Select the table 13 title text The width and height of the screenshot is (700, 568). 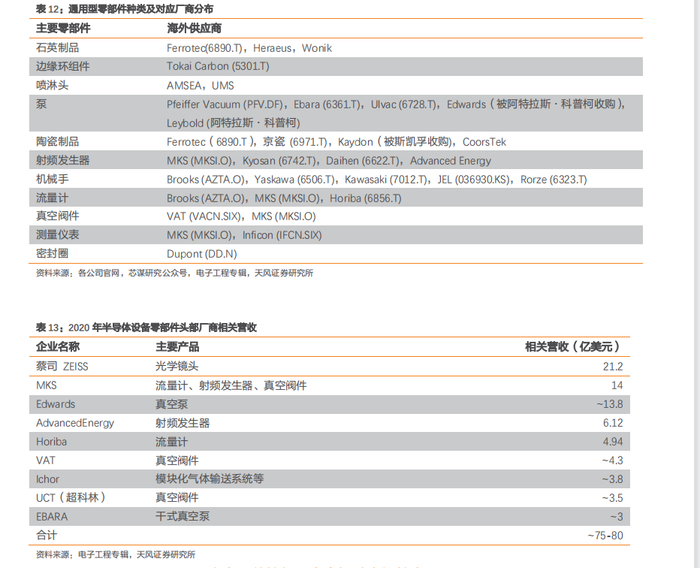click(146, 328)
